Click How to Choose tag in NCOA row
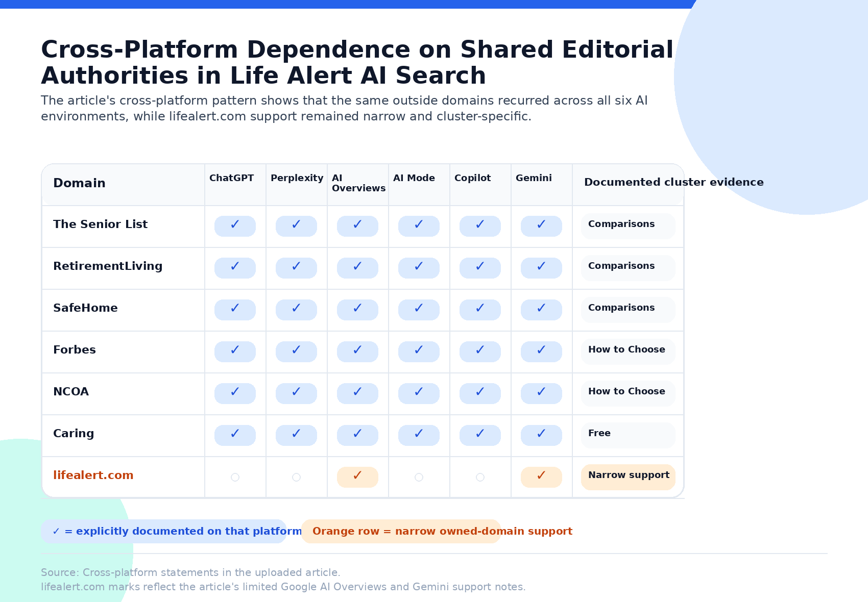The height and width of the screenshot is (602, 868). pyautogui.click(x=628, y=393)
